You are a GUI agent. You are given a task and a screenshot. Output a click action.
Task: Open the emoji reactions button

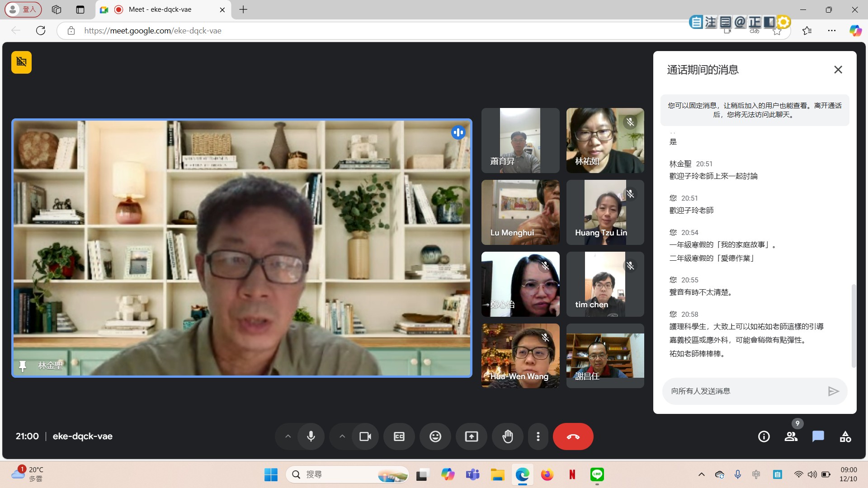pos(435,436)
